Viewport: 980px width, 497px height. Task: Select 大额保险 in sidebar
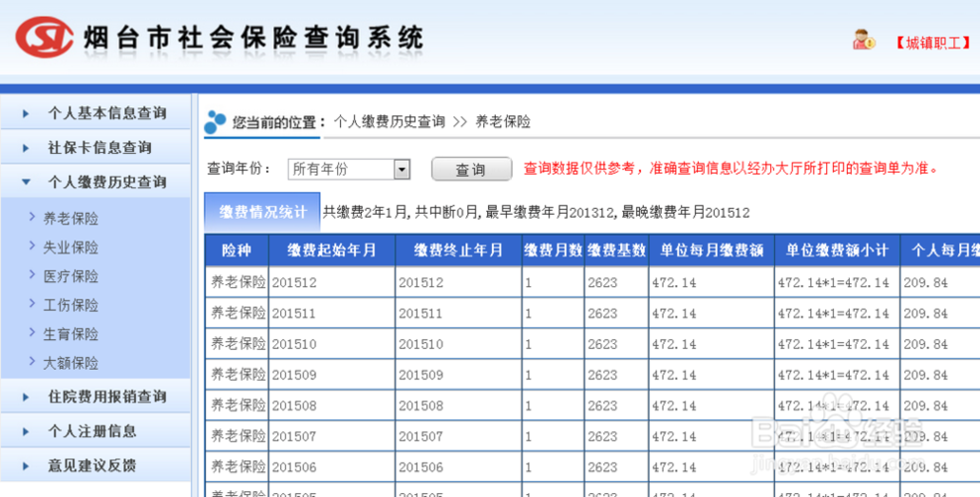(x=71, y=363)
